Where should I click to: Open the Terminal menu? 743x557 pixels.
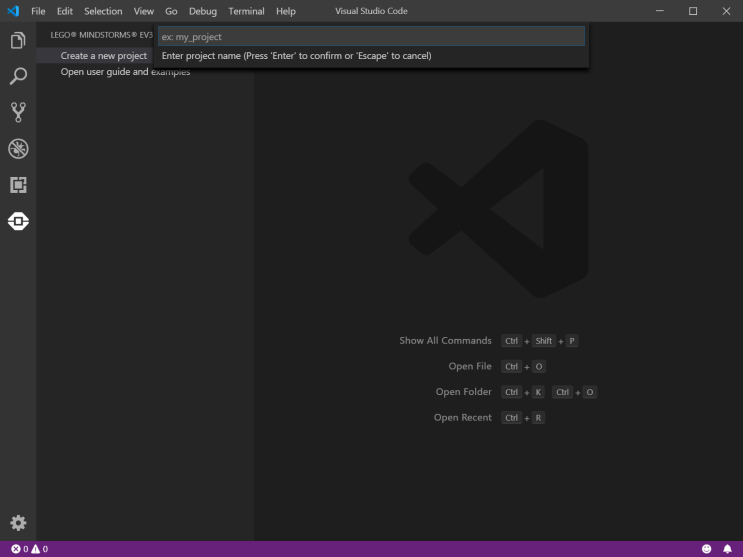tap(246, 11)
